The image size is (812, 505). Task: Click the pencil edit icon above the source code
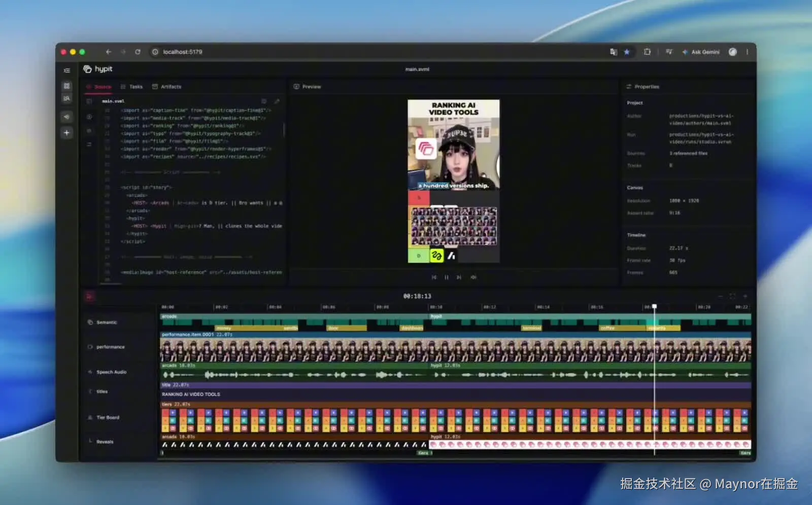click(277, 101)
